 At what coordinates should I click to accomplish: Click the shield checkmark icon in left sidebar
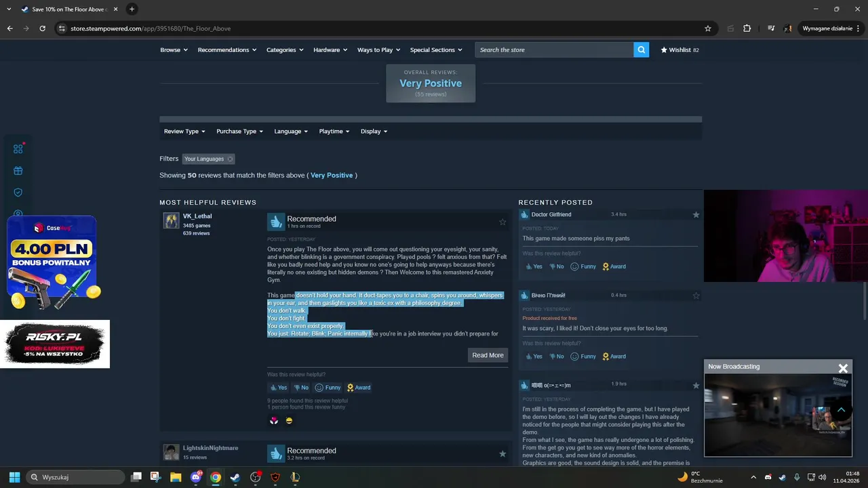pyautogui.click(x=18, y=192)
